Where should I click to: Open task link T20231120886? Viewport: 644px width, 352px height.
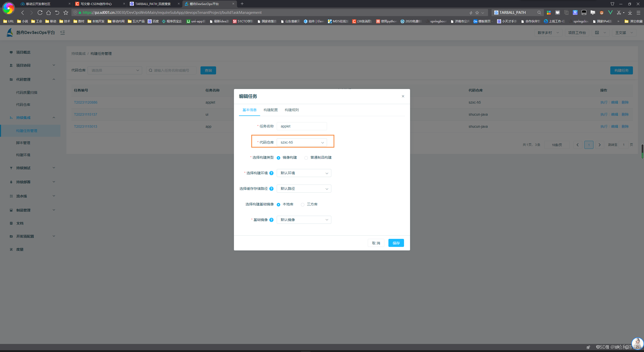[x=86, y=102]
